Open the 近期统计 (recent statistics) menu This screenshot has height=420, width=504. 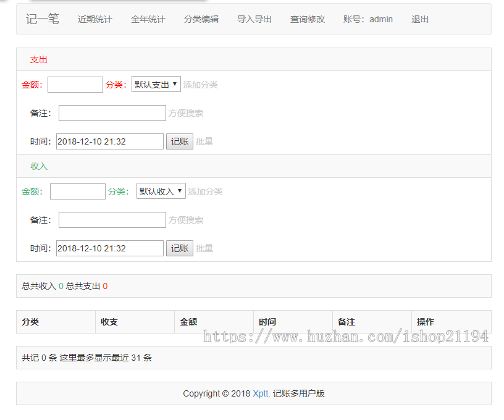(94, 19)
